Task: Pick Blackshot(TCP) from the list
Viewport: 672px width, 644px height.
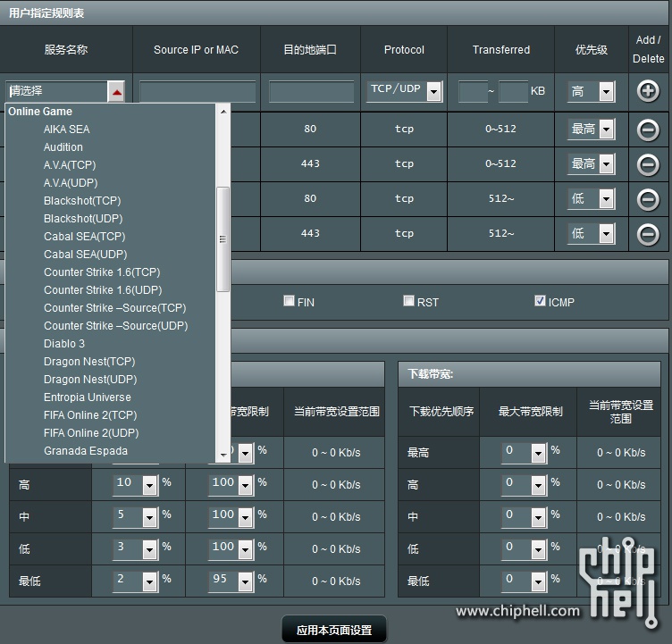Action: 82,201
